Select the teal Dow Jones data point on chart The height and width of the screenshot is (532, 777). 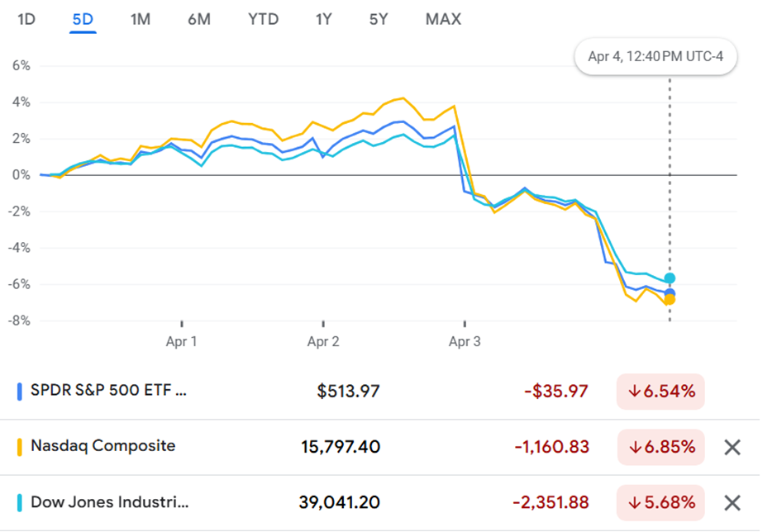click(670, 278)
